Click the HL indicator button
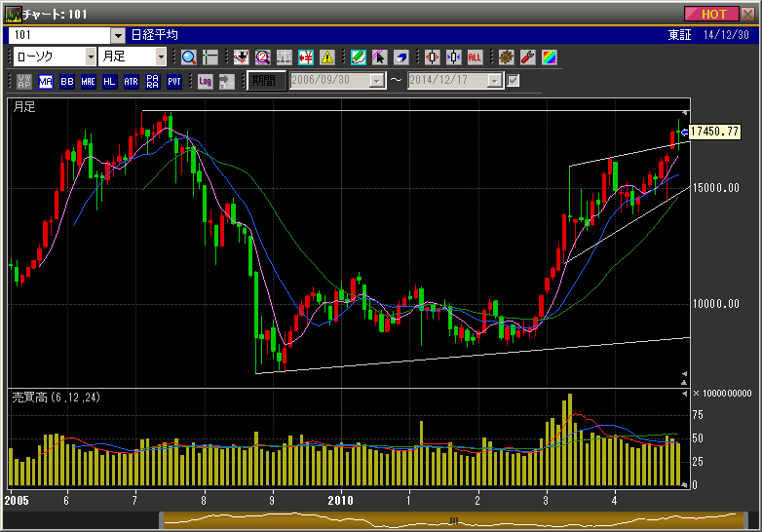Screen dimensions: 762x532 point(109,81)
